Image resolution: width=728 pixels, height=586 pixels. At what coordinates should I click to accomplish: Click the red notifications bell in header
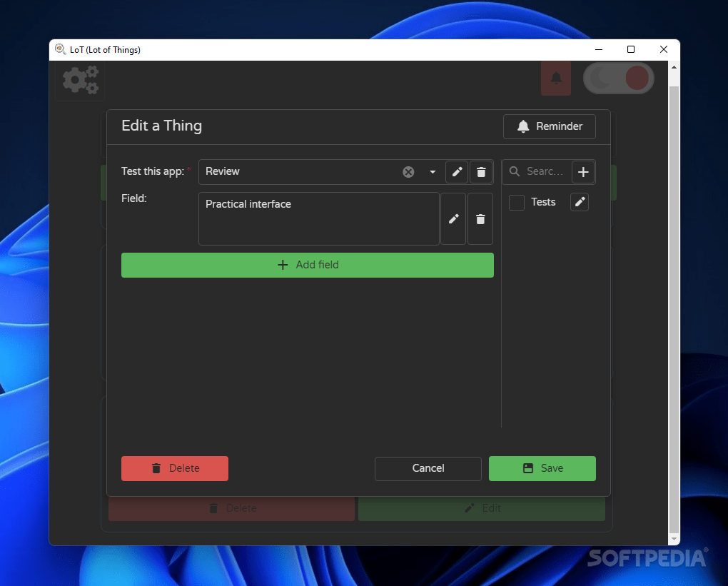pyautogui.click(x=556, y=78)
